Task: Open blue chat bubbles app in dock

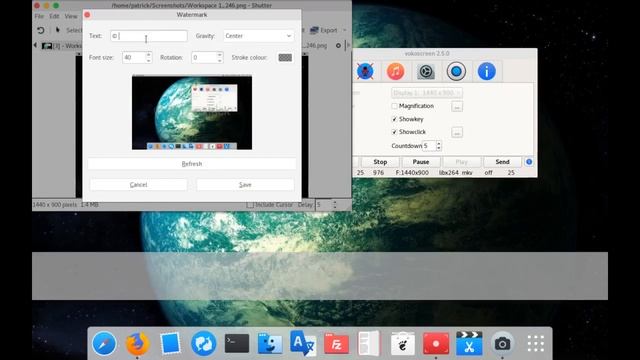Action: pos(203,344)
